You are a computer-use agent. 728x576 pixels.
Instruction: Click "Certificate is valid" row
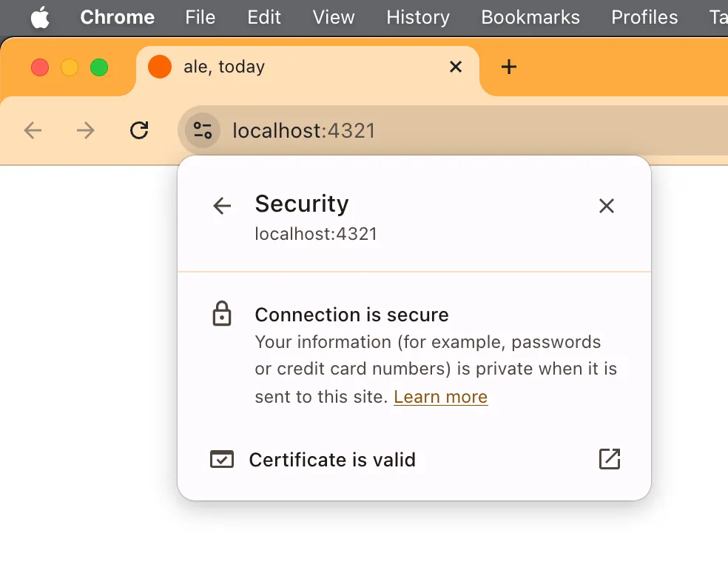332,460
